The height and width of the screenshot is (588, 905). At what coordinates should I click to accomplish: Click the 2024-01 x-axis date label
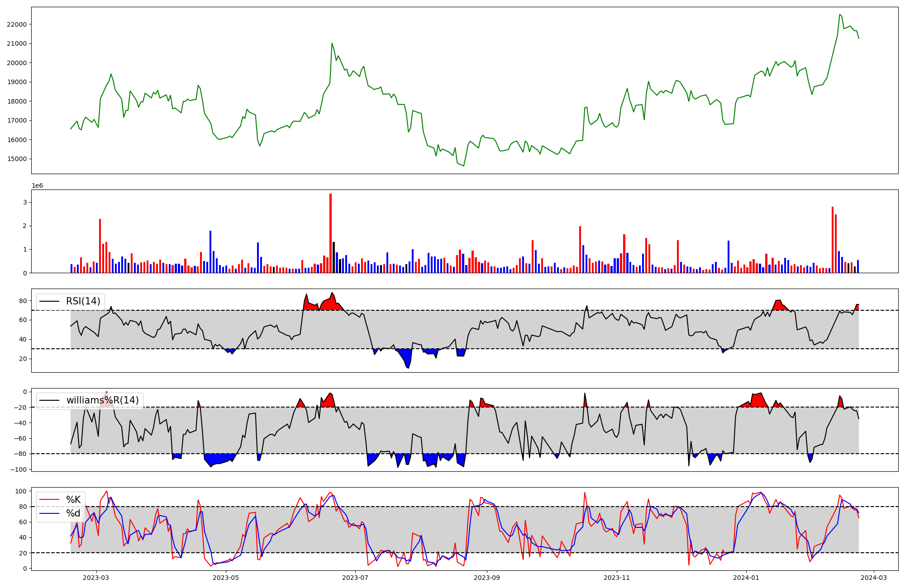(x=745, y=578)
